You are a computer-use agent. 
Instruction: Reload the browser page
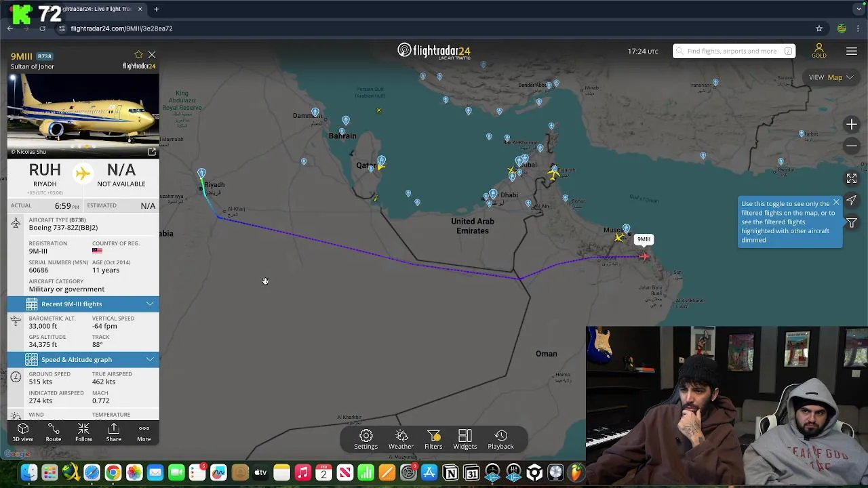42,28
